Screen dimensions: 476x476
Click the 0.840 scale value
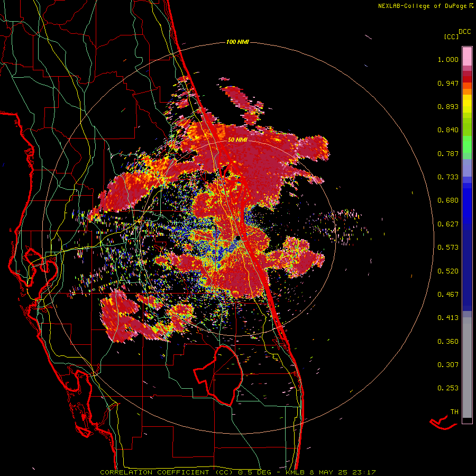(448, 130)
